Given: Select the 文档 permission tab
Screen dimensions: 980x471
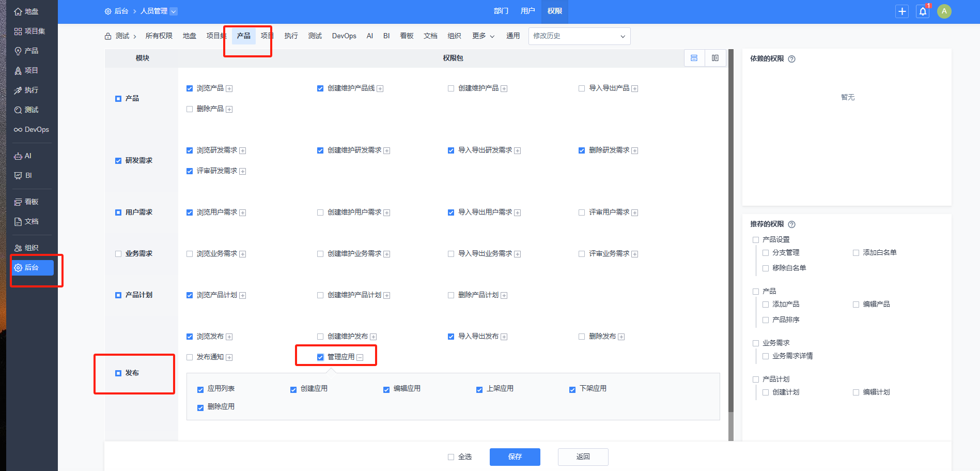Looking at the screenshot, I should tap(431, 36).
